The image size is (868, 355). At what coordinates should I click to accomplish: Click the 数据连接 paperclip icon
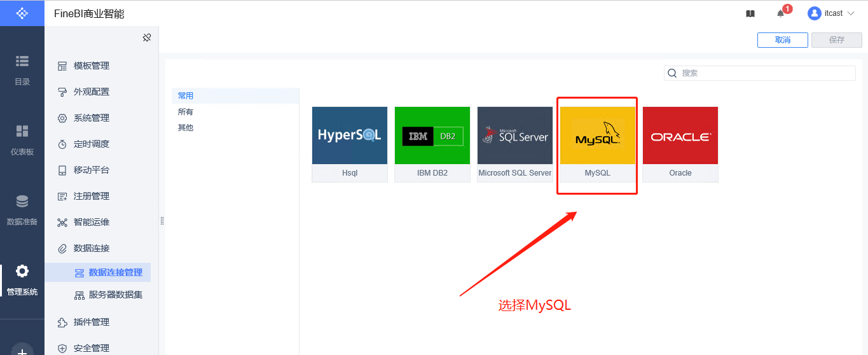pos(62,248)
